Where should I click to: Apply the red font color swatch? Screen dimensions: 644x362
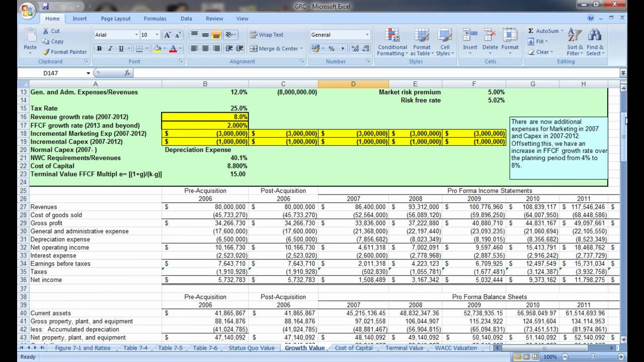[x=174, y=49]
